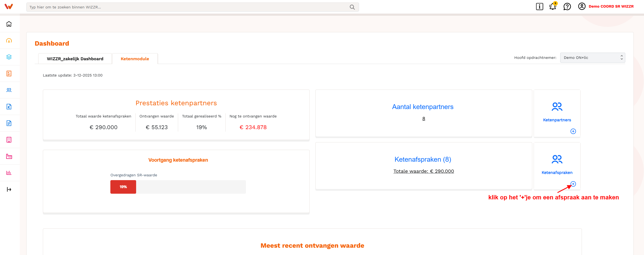This screenshot has width=644, height=255.
Task: Open Totale waarde € 290.000 link
Action: point(424,171)
